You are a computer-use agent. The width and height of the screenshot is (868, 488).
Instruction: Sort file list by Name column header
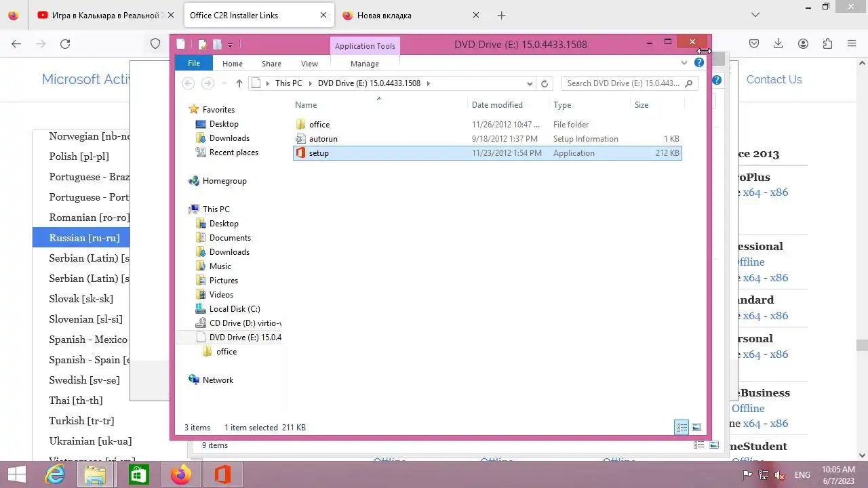380,105
